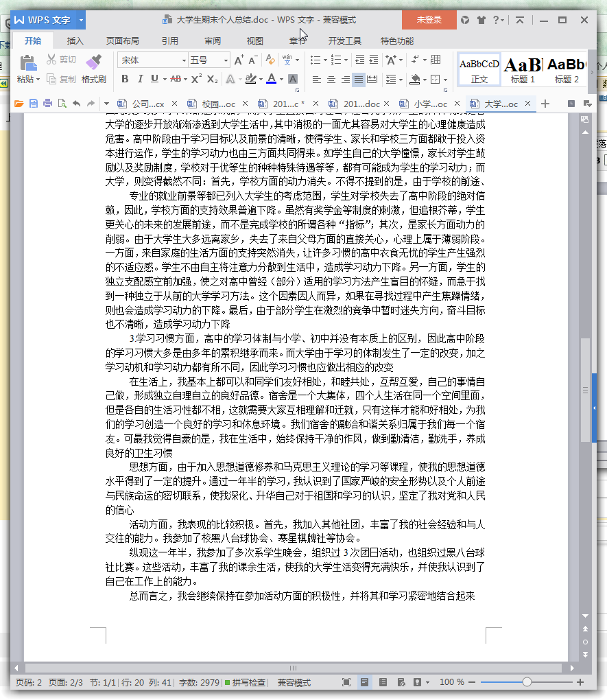Click the Cut (剪切) scissors button

point(62,60)
